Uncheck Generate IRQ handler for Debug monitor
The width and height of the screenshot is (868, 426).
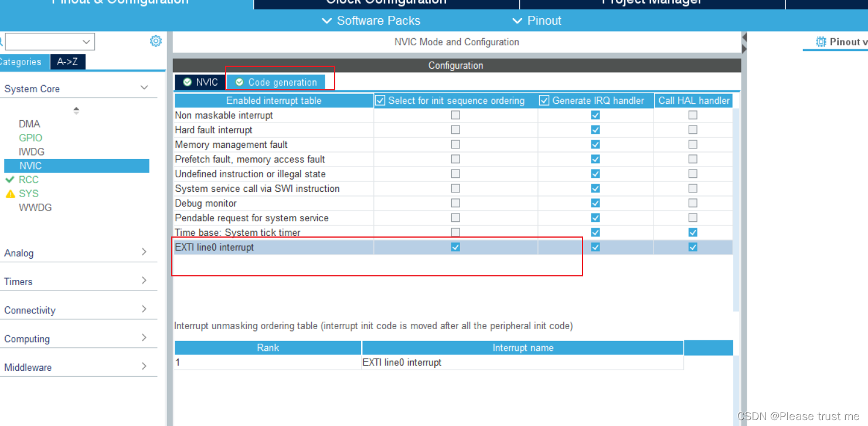(595, 203)
